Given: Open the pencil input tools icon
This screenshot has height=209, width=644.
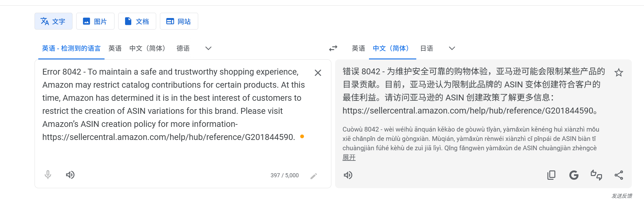Looking at the screenshot, I should tap(314, 176).
